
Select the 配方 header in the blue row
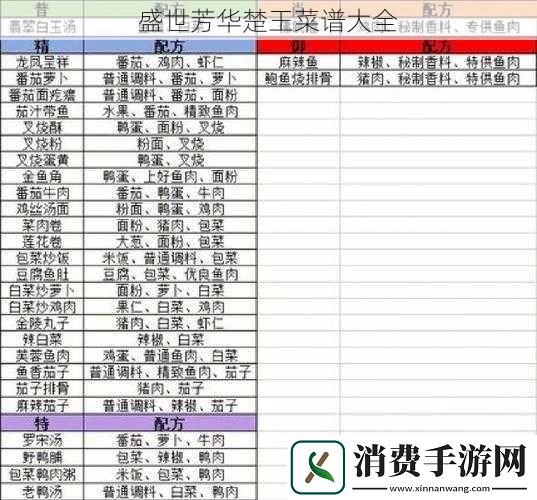tap(170, 47)
